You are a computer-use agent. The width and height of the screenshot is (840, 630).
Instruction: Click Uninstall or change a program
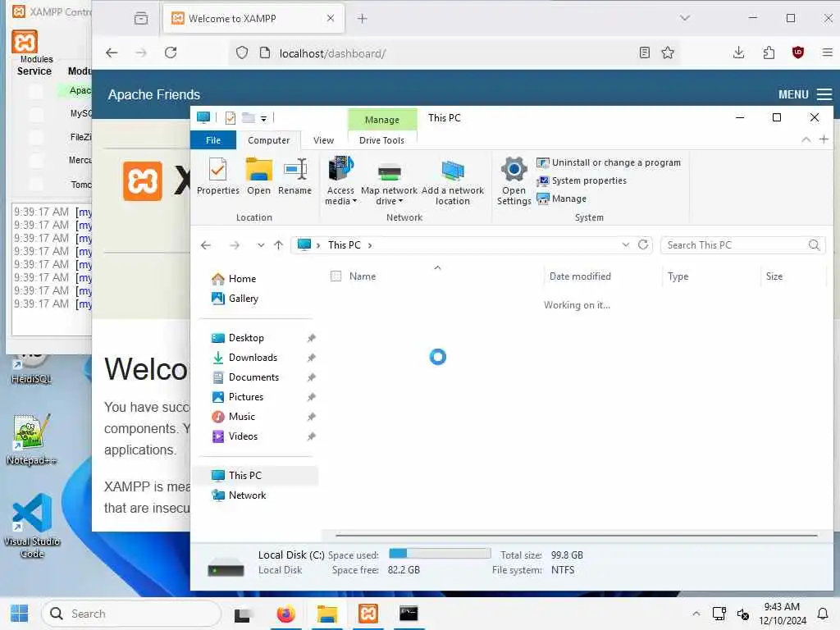click(x=609, y=162)
